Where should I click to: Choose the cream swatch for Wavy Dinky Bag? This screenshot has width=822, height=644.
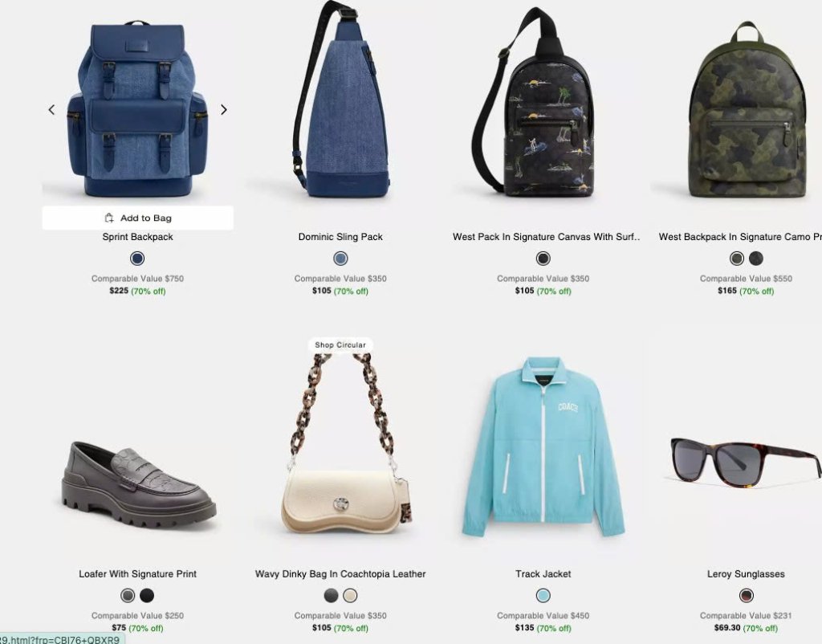coord(350,596)
